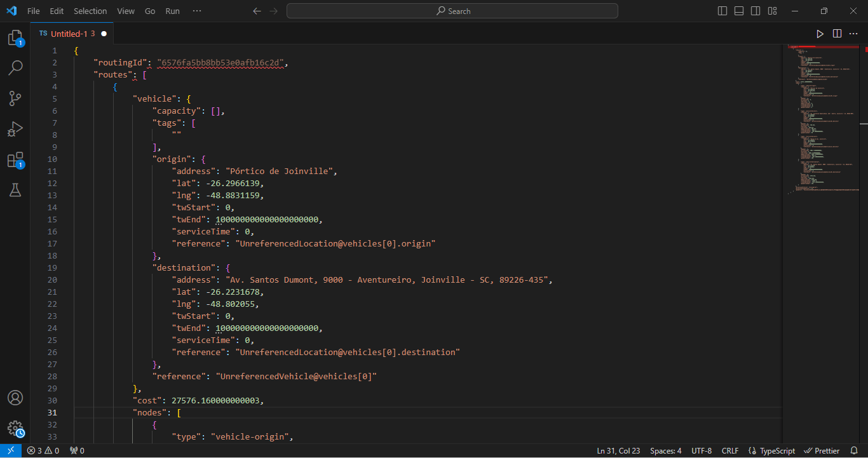Run the code with play button

(x=820, y=34)
